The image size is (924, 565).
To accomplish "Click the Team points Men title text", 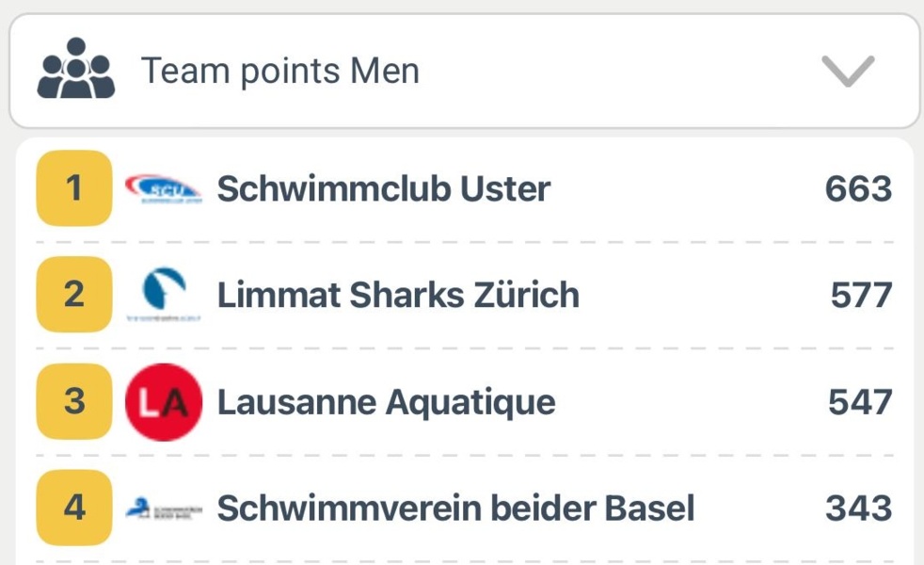I will [x=280, y=71].
